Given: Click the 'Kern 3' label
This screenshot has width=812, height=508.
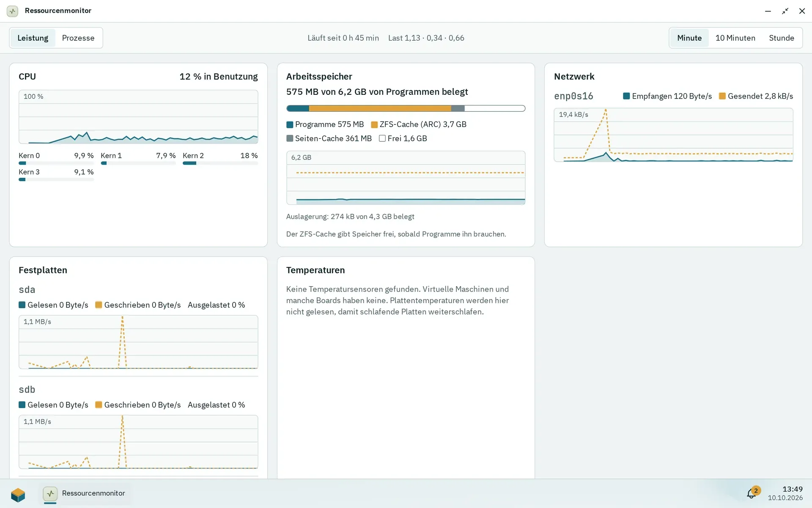Looking at the screenshot, I should tap(29, 172).
